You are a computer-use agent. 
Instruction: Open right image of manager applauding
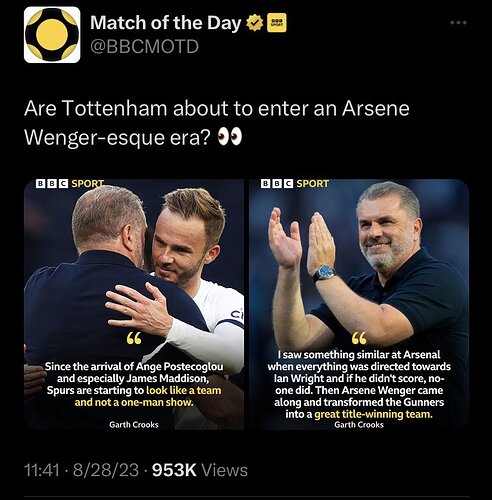click(x=359, y=304)
